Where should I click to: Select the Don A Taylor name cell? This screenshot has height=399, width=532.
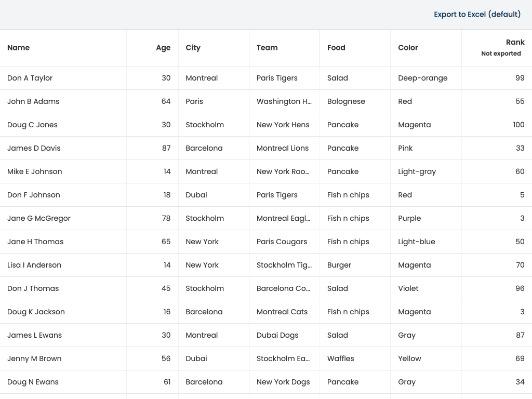coord(30,78)
